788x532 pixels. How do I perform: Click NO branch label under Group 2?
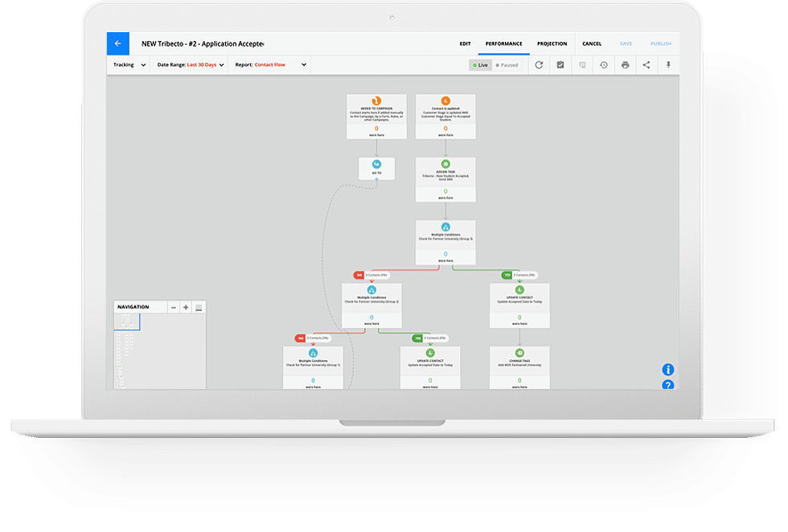pos(301,338)
